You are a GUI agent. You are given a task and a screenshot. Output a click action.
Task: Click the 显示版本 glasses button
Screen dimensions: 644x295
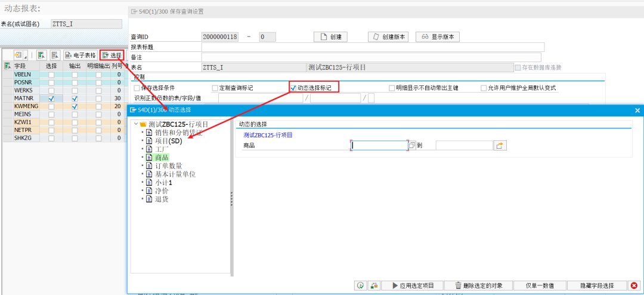[438, 36]
